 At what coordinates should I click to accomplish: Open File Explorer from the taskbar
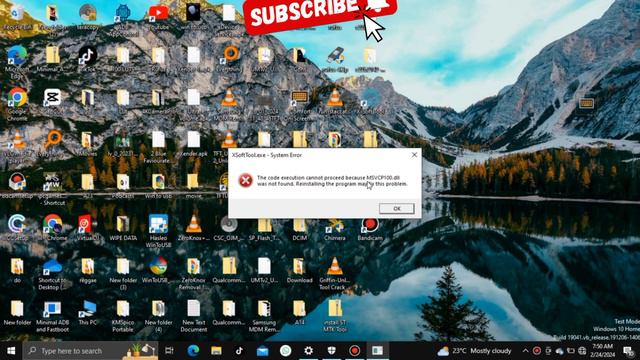coord(216,351)
